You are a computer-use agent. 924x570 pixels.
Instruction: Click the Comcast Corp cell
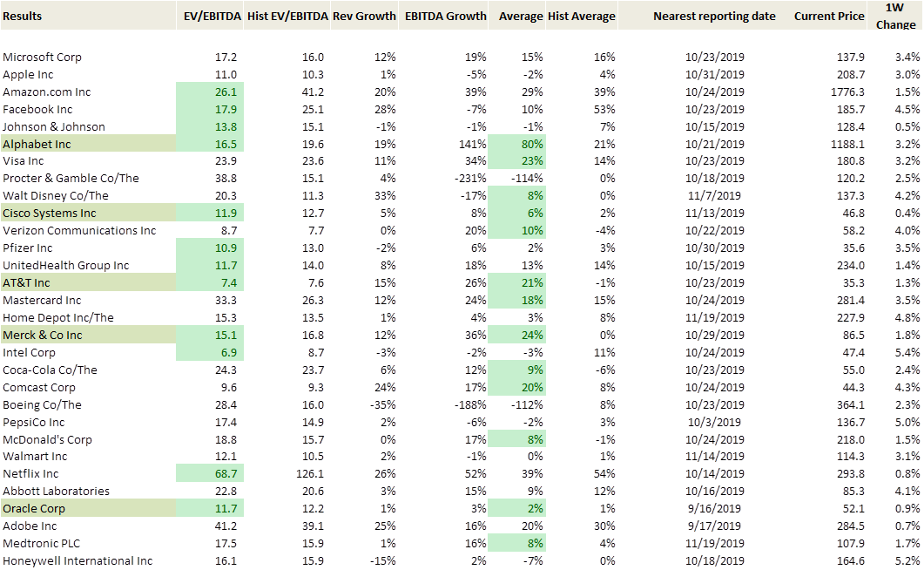tap(39, 387)
